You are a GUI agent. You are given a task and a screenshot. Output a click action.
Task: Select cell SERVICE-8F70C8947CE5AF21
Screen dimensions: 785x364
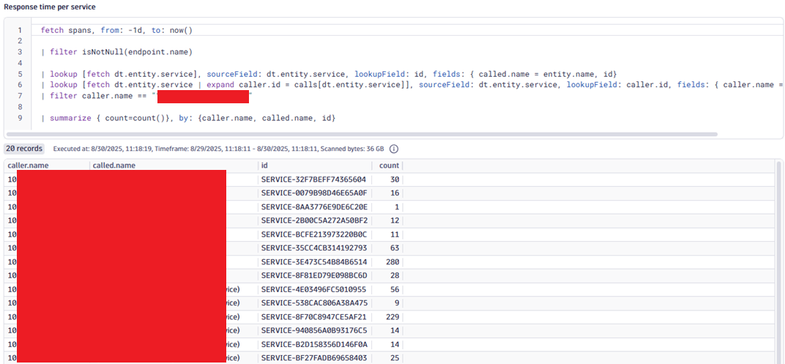314,316
